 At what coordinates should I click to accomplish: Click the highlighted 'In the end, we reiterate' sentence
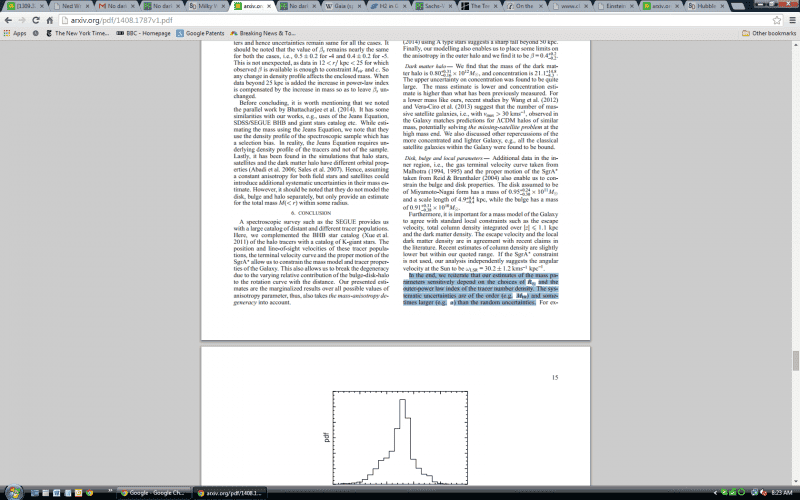click(x=480, y=289)
